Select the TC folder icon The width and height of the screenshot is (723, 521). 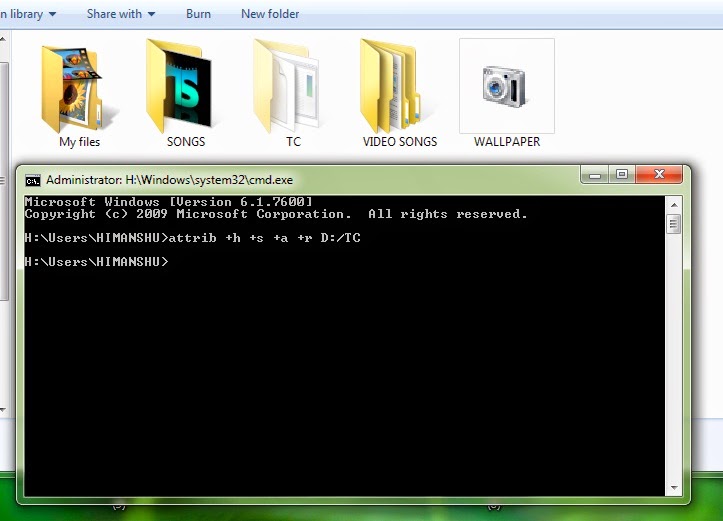(x=286, y=86)
